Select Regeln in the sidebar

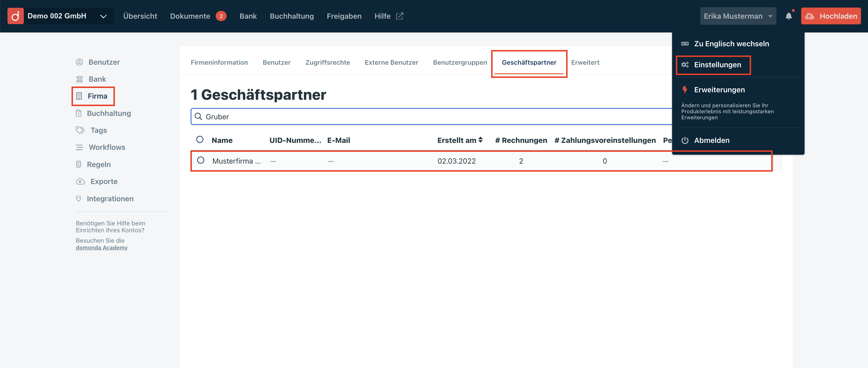[x=99, y=164]
